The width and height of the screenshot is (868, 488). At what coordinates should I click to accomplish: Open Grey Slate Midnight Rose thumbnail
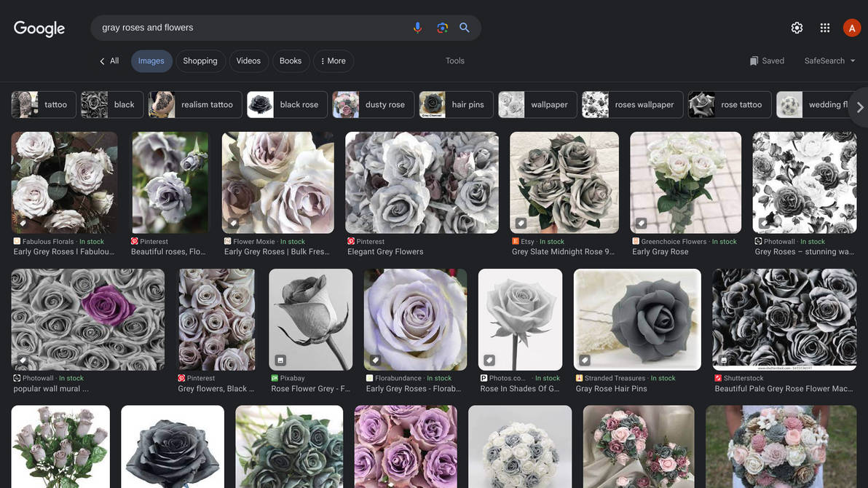pos(564,183)
